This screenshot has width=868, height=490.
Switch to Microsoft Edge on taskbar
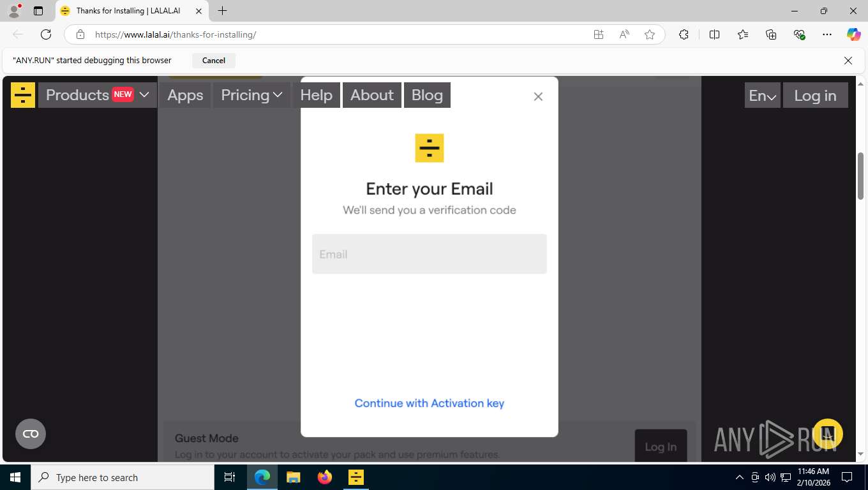click(x=262, y=477)
